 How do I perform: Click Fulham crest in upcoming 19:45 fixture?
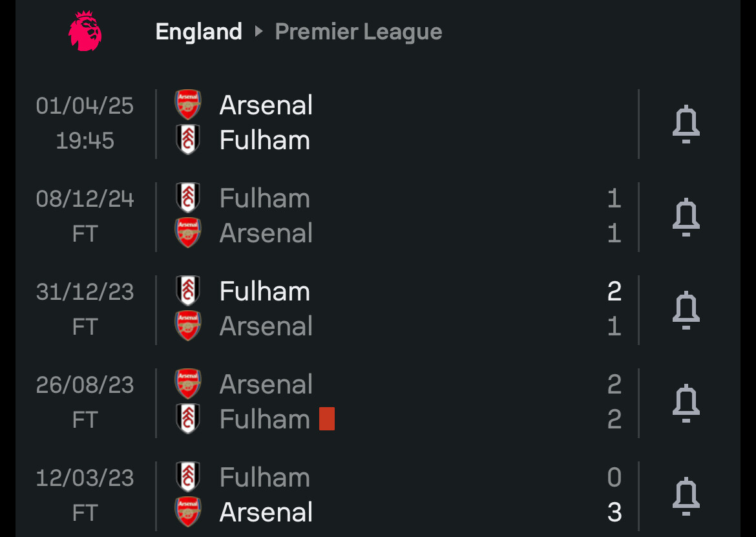tap(188, 140)
